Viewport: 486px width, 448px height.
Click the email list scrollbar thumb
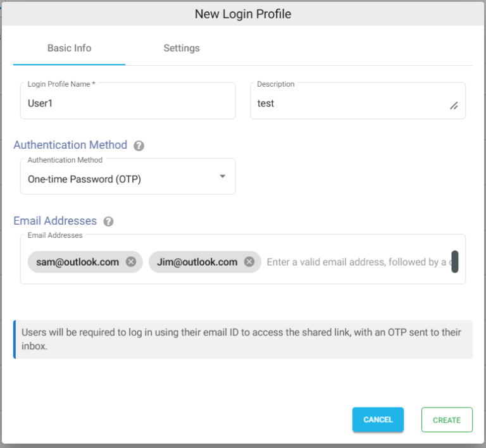[455, 262]
